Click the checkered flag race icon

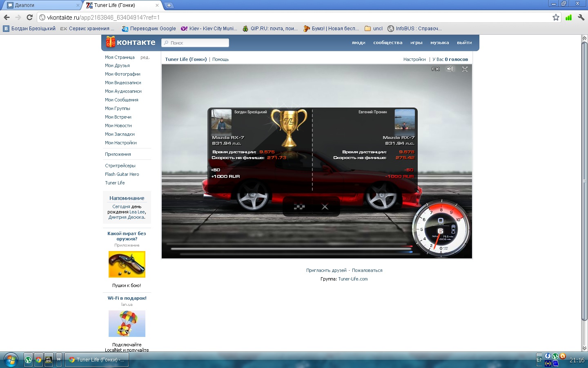tap(299, 207)
